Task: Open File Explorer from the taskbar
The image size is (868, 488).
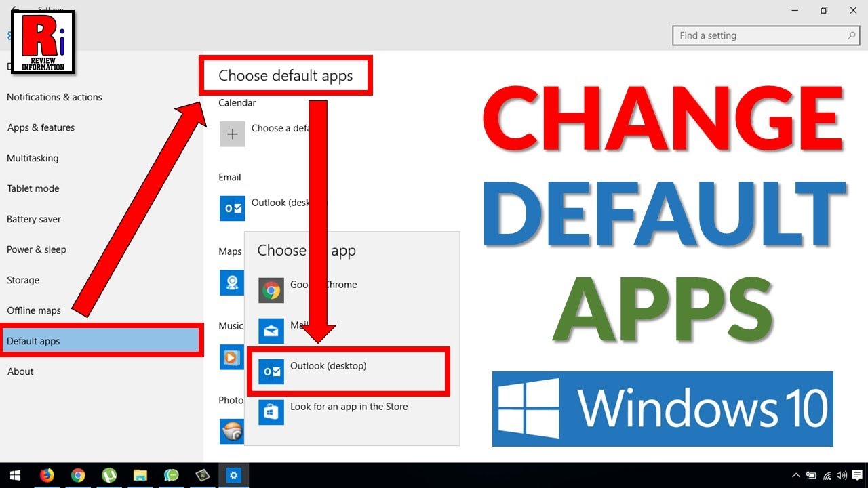Action: pyautogui.click(x=140, y=475)
